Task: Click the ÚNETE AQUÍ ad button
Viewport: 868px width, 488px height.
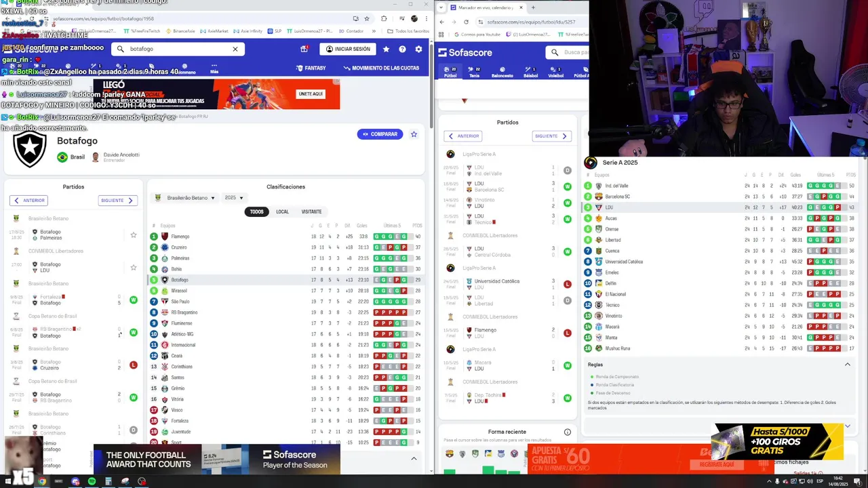Action: tap(311, 94)
